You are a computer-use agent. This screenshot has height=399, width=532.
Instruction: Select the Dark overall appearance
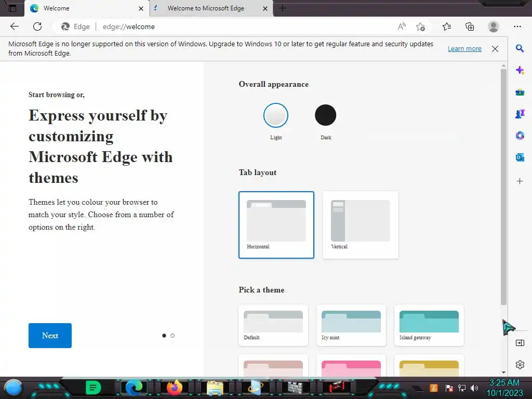click(x=325, y=115)
